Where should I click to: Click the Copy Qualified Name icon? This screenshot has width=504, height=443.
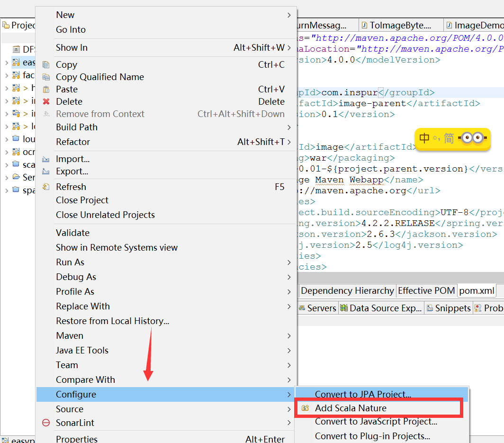click(46, 77)
